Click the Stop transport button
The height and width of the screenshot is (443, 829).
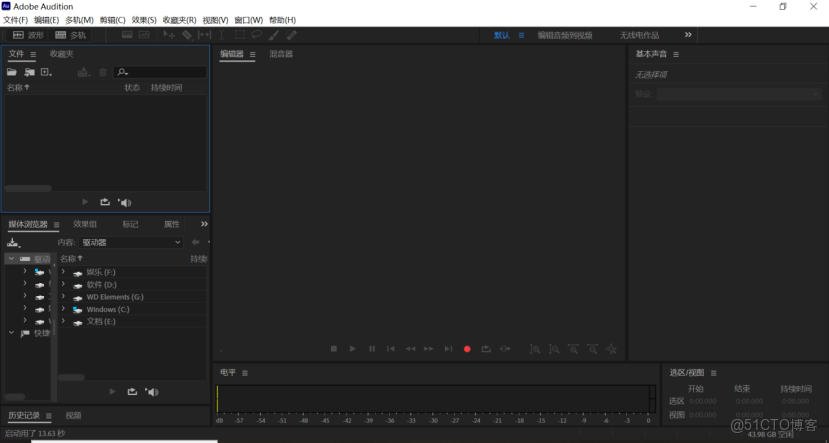click(334, 349)
